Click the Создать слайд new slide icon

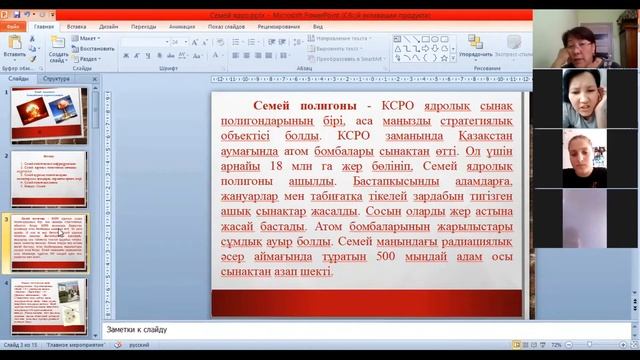click(x=58, y=42)
